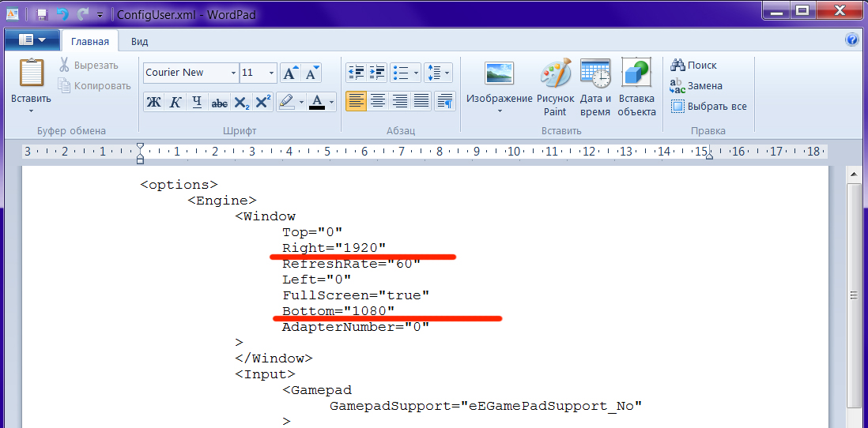
Task: Decrease font size with the shrink font icon
Action: coord(311,73)
